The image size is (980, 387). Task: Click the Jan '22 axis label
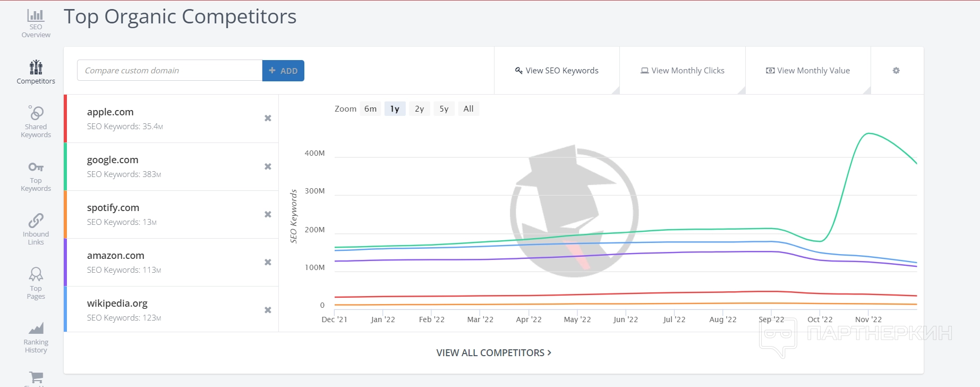click(x=383, y=319)
